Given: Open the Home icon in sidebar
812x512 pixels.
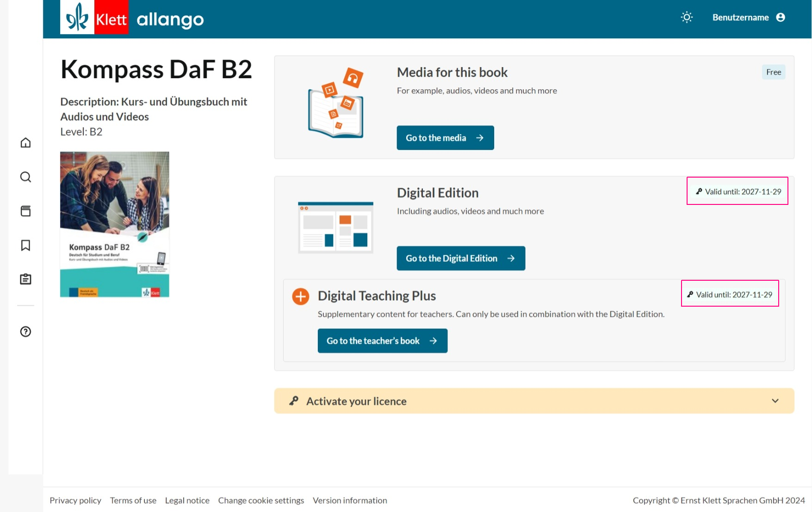Looking at the screenshot, I should pyautogui.click(x=25, y=142).
